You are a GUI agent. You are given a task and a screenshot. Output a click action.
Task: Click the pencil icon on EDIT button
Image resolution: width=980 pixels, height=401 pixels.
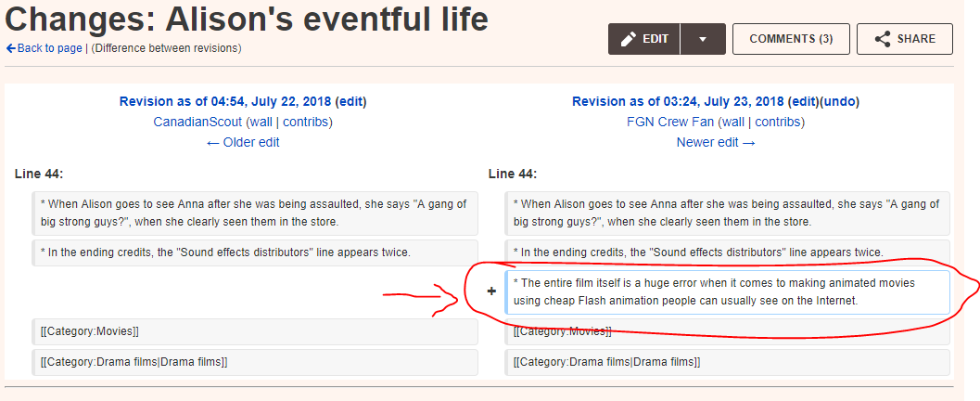click(x=628, y=39)
